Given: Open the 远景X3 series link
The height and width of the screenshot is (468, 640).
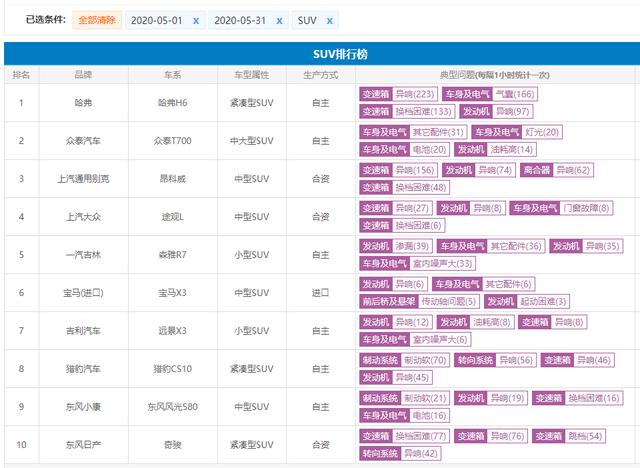Looking at the screenshot, I should pos(173,330).
